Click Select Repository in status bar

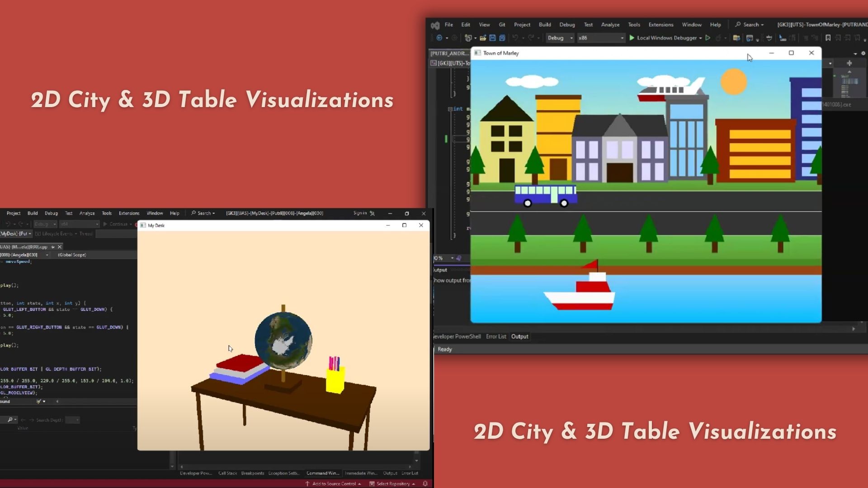pyautogui.click(x=392, y=483)
